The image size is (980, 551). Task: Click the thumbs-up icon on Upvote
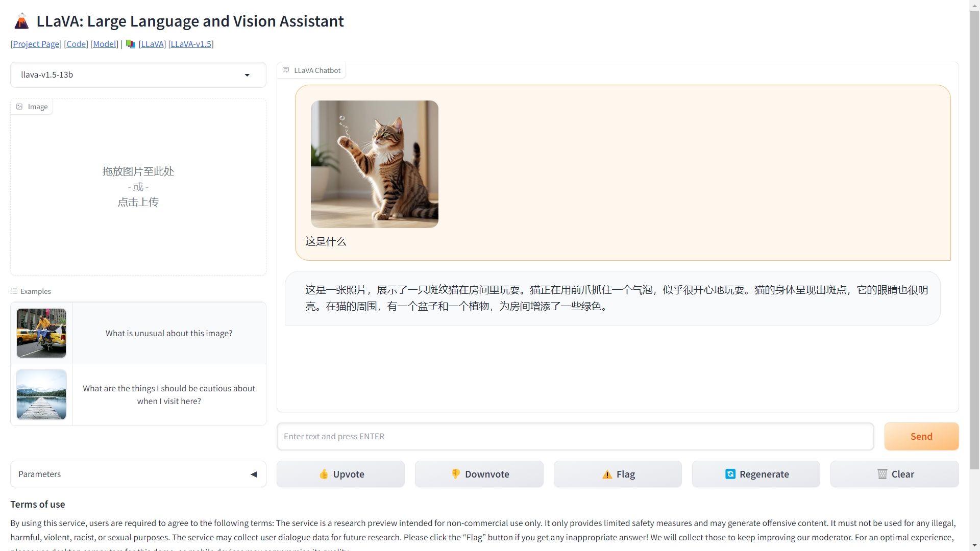(x=324, y=474)
